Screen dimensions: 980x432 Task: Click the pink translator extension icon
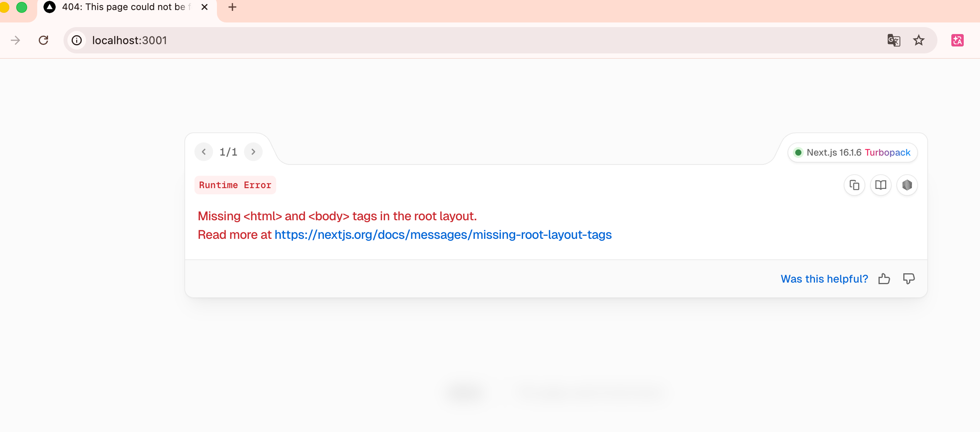click(x=957, y=40)
